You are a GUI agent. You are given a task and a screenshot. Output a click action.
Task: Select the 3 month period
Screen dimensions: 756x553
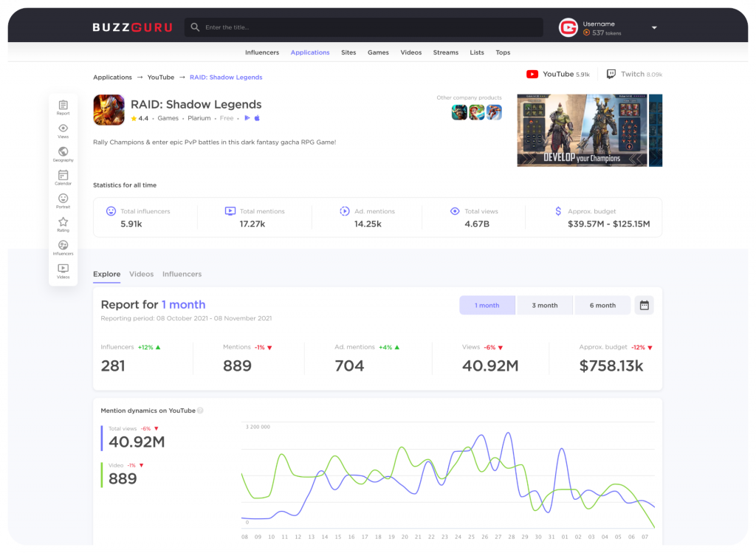point(545,305)
